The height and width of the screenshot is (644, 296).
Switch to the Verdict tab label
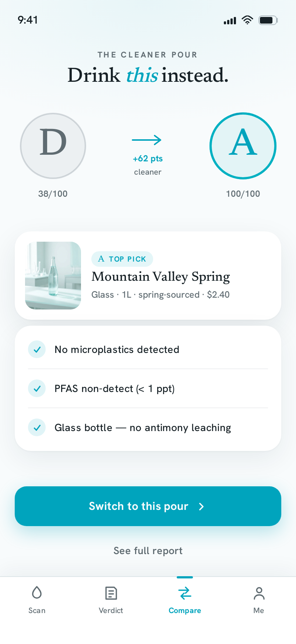point(111,610)
